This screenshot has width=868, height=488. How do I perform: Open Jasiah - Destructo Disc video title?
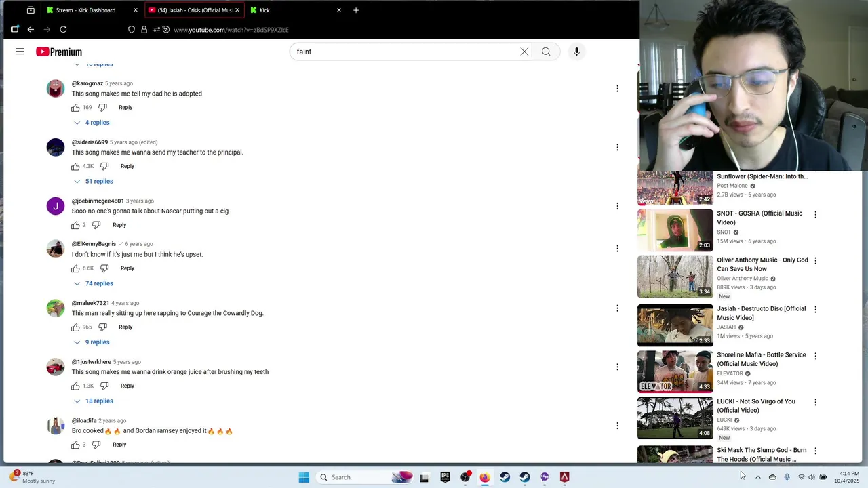click(762, 313)
